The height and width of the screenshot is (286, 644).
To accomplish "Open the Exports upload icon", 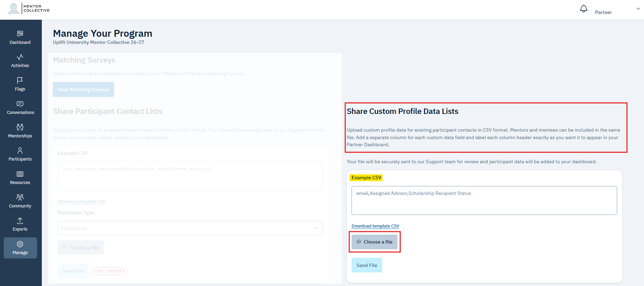I will click(20, 221).
